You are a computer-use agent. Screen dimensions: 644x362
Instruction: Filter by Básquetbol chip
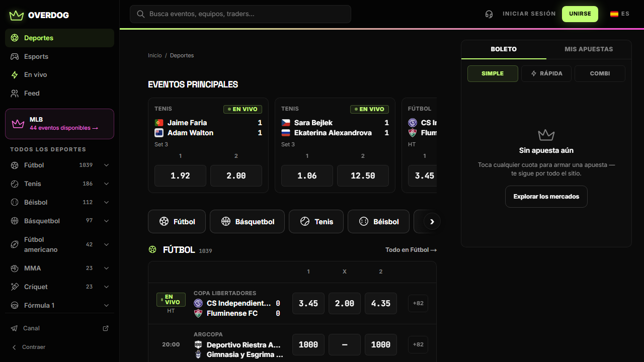247,222
